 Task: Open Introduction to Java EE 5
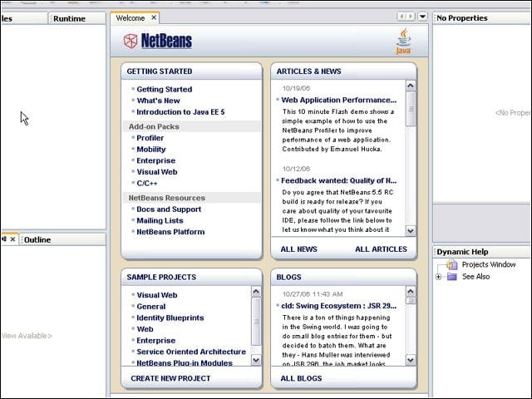[180, 112]
